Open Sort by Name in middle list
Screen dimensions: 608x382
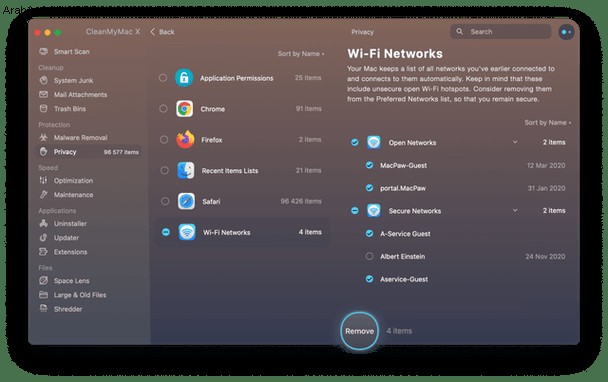pyautogui.click(x=301, y=54)
